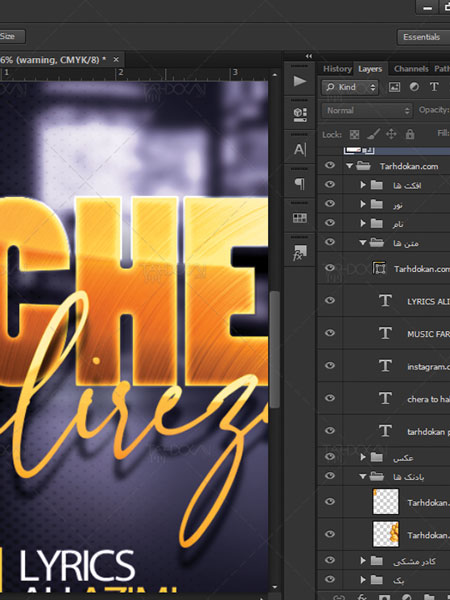Hide the tarhdokan text layer

point(330,430)
